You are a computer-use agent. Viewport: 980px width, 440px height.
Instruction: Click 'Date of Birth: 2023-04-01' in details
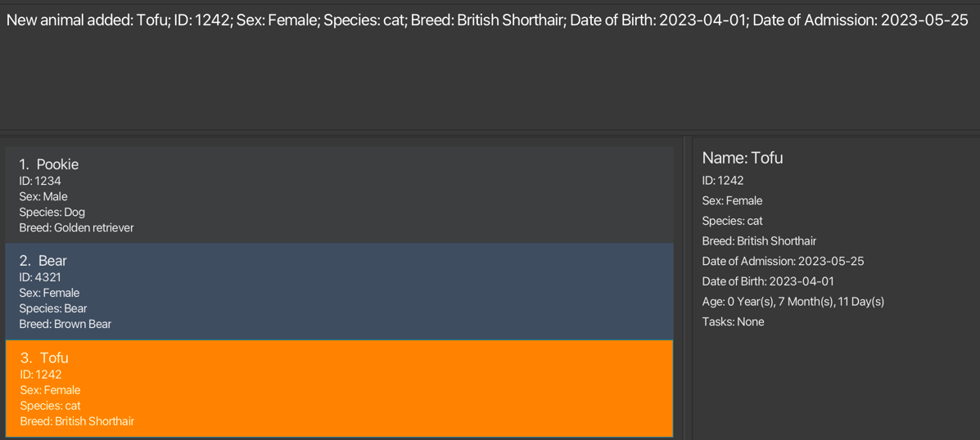pos(768,281)
